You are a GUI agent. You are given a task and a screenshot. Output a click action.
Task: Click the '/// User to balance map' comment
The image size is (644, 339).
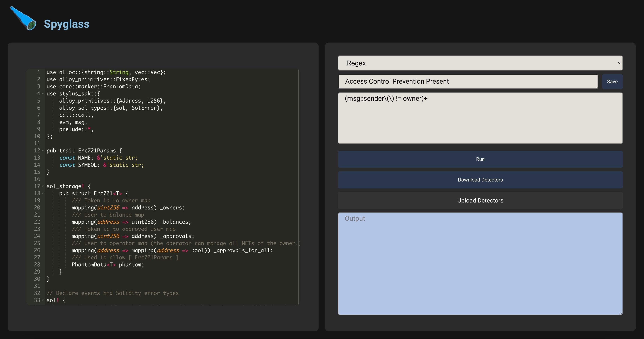pos(108,215)
